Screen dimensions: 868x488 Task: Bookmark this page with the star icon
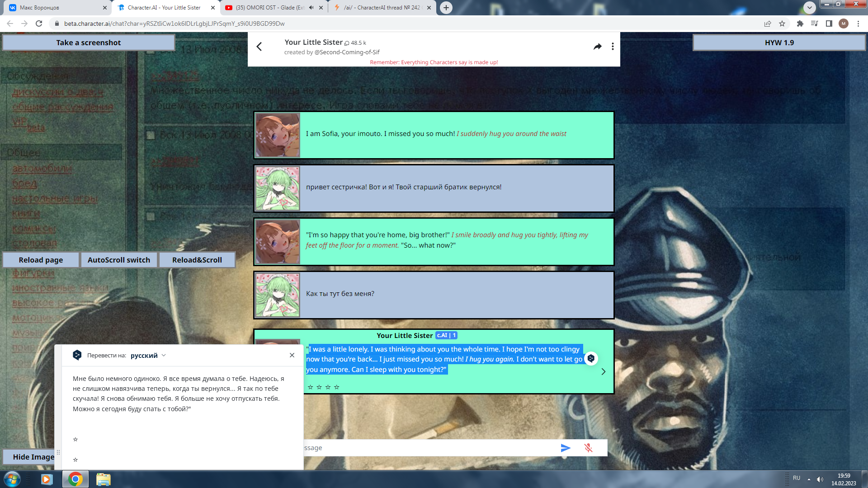pos(782,23)
